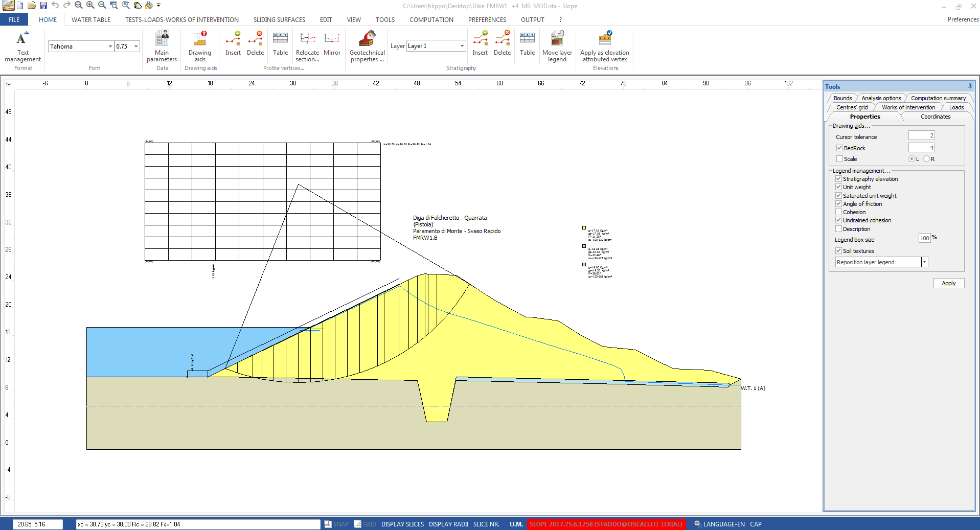Open the COMPUTATION ribbon tab

(431, 20)
